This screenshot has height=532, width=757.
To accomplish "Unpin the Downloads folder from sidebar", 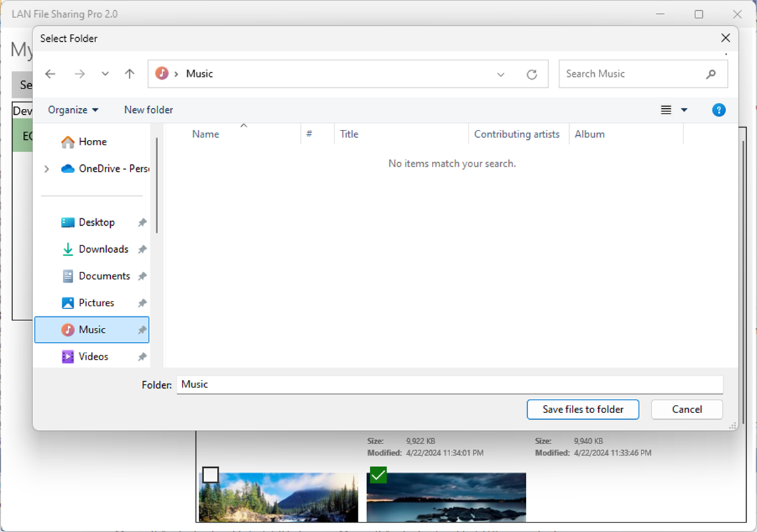I will (x=142, y=249).
